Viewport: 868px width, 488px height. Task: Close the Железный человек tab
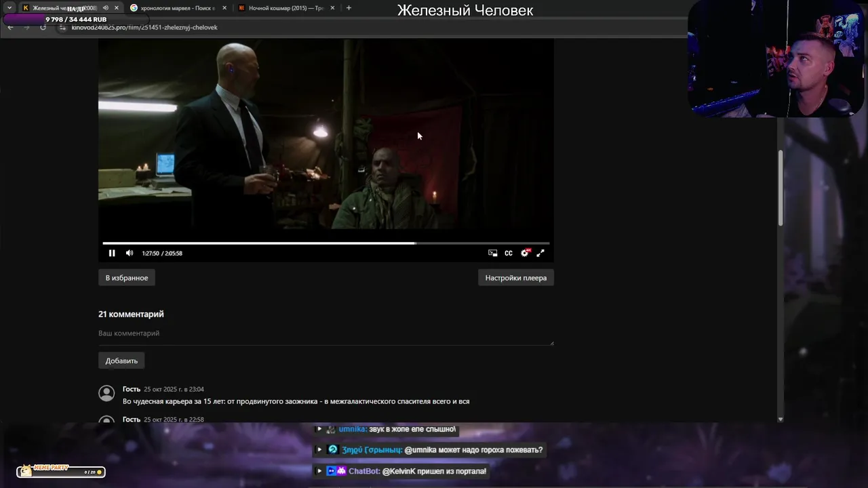pos(117,8)
